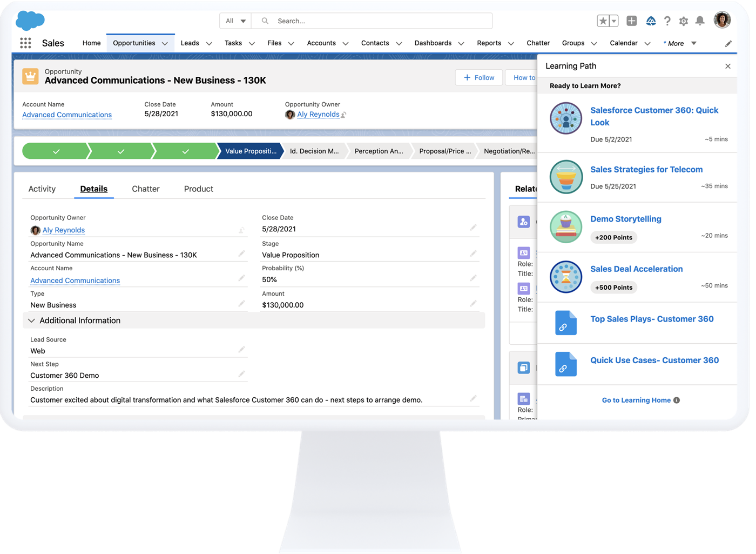Edit the Lead Source pencil icon
Image resolution: width=756 pixels, height=554 pixels.
(241, 350)
